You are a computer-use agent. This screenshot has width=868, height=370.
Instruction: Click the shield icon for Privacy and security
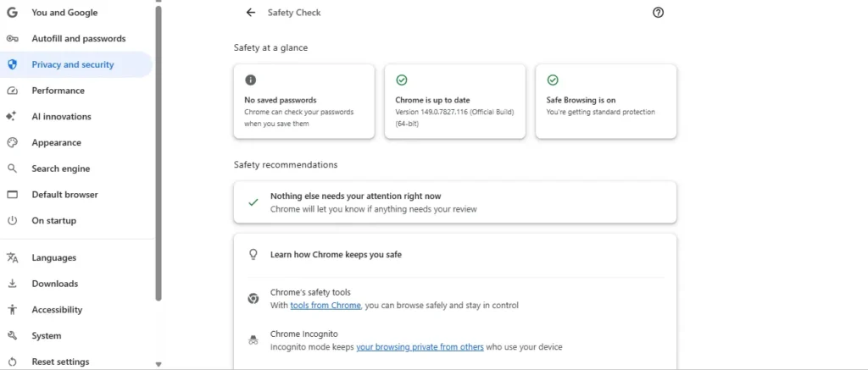(x=12, y=64)
